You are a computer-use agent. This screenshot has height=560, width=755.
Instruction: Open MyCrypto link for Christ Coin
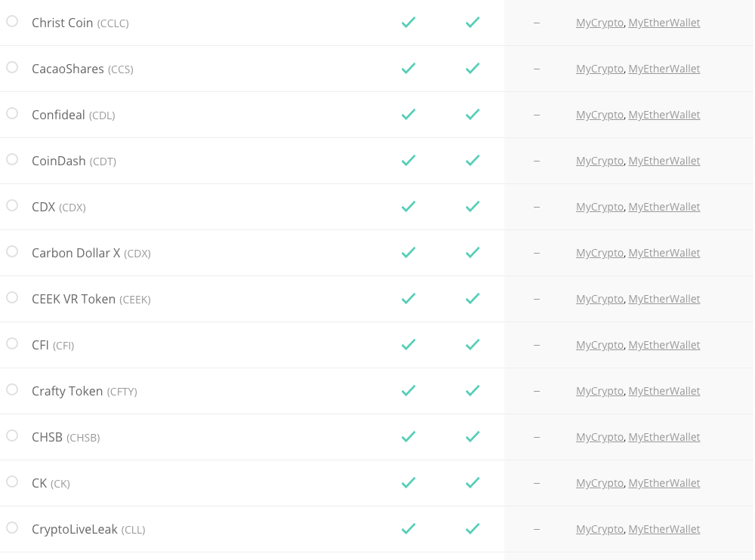pos(599,23)
